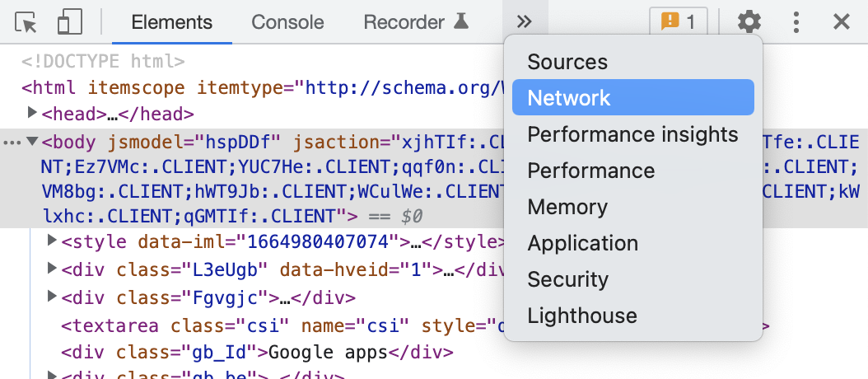Open DevTools settings gear

click(x=749, y=22)
